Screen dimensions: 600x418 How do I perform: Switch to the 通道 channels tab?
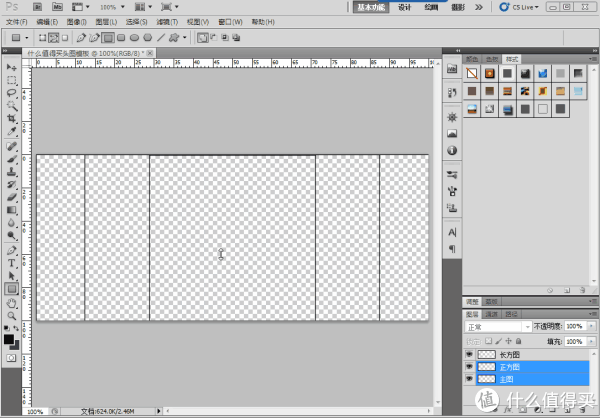pos(491,314)
